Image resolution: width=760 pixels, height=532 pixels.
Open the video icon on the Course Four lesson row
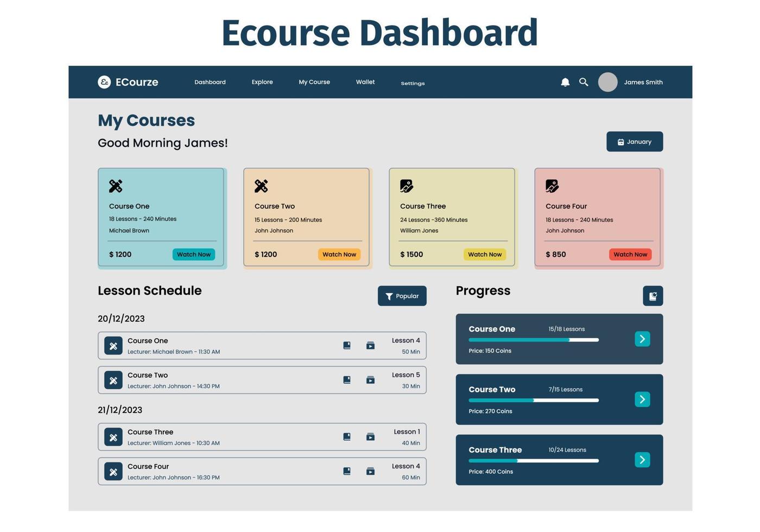tap(370, 471)
